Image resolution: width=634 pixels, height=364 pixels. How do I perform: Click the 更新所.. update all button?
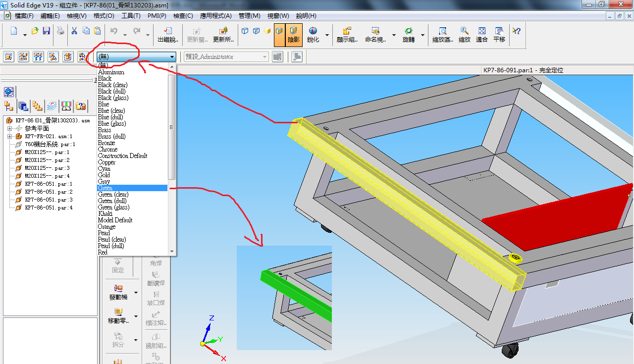pyautogui.click(x=223, y=35)
